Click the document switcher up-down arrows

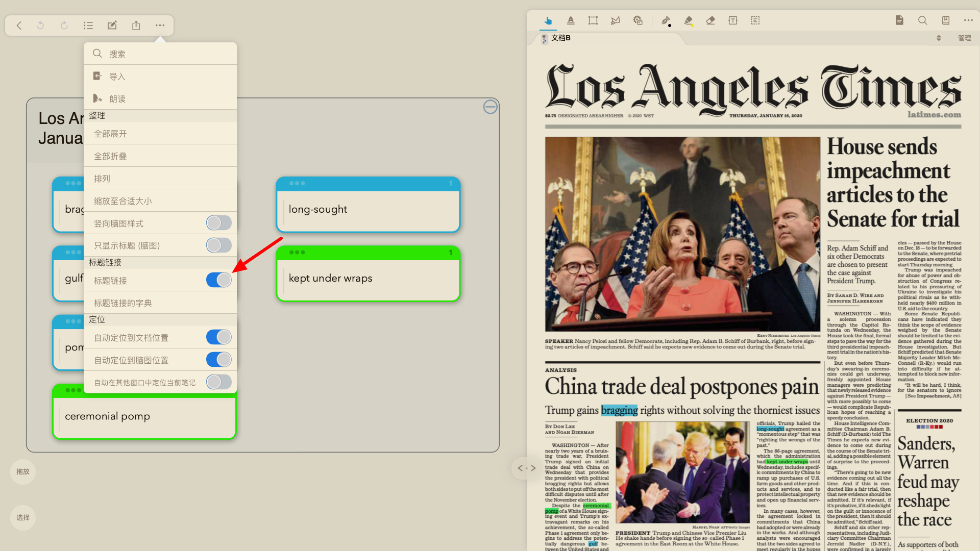(x=939, y=38)
